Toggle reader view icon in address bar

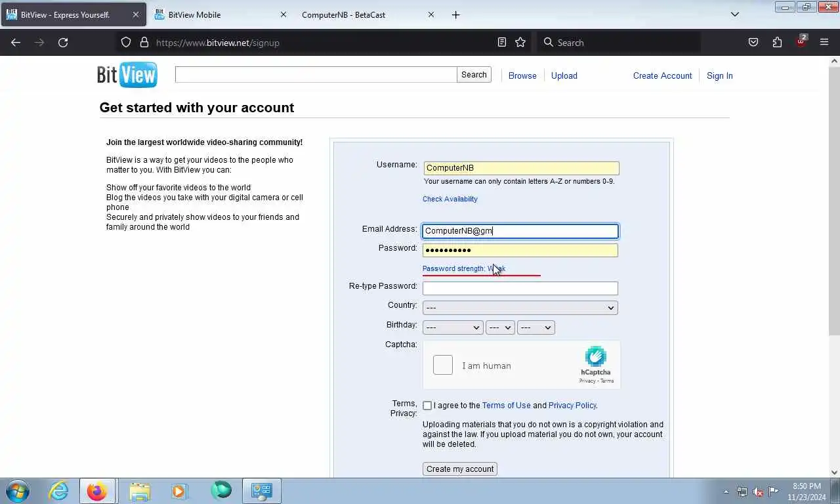(x=502, y=43)
